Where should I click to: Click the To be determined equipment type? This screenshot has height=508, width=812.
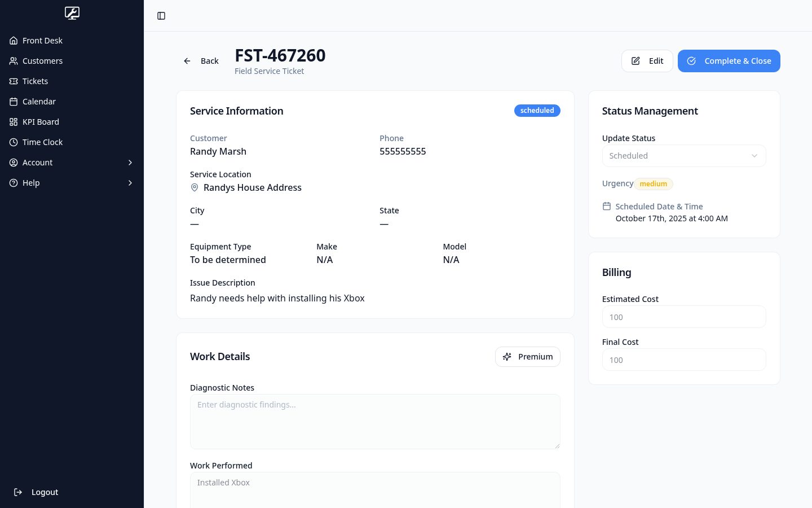coord(228,260)
